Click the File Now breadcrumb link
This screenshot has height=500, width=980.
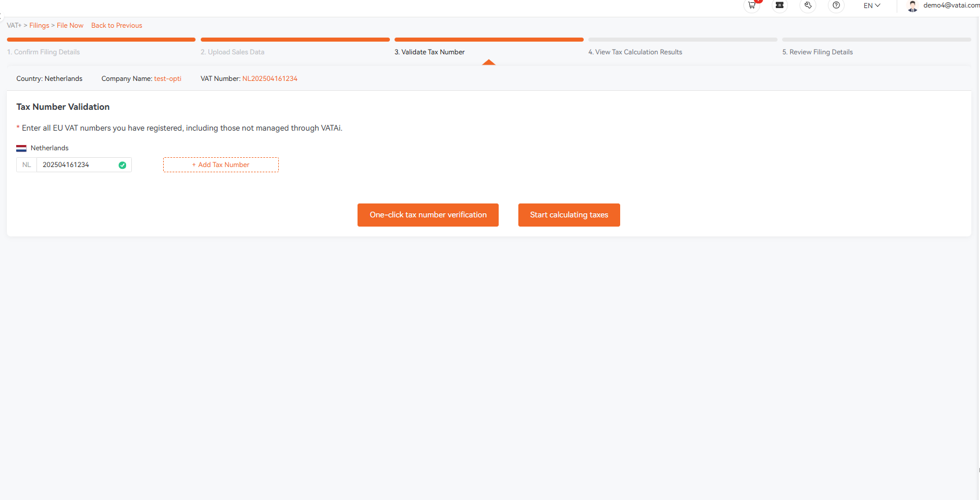point(70,25)
